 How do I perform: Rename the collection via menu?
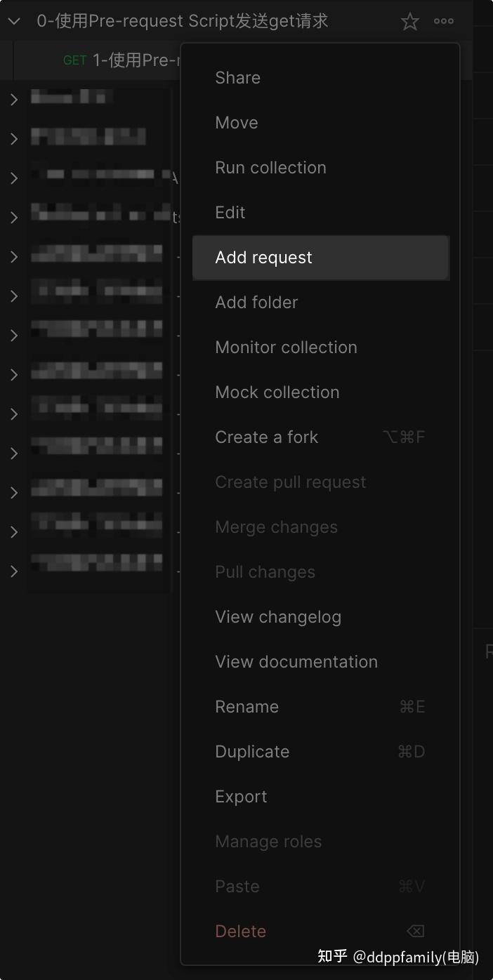pos(246,707)
